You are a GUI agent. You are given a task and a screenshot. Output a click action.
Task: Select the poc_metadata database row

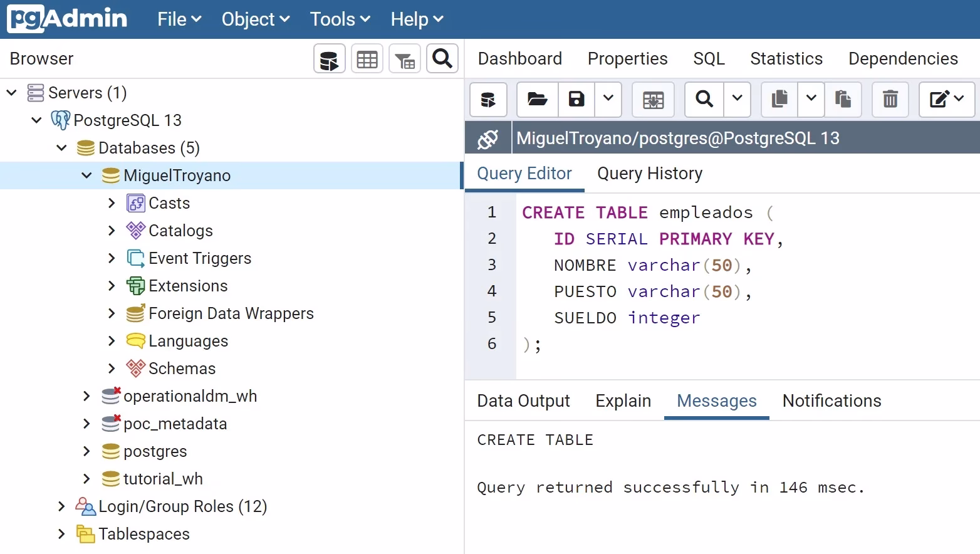click(x=232, y=424)
